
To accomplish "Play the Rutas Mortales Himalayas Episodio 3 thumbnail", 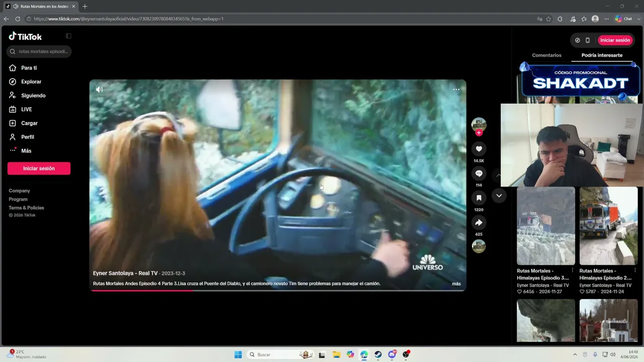I will coord(546,226).
